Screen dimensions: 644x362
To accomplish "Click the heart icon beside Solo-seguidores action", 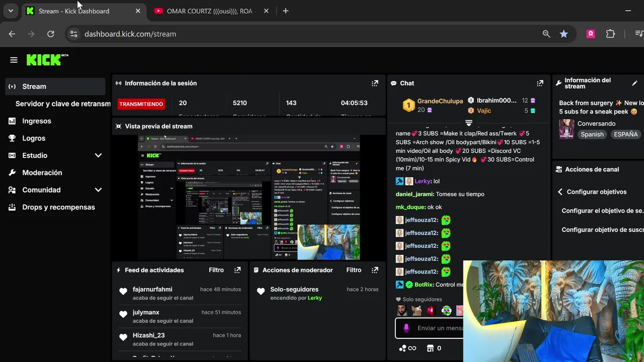I will coord(261,292).
